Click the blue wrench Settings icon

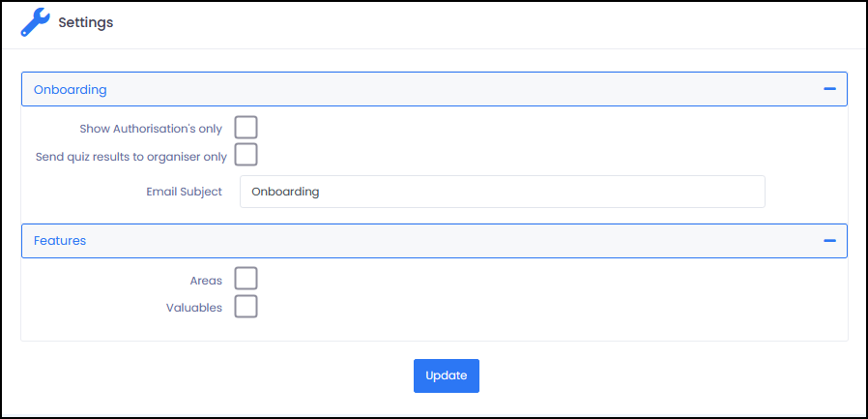coord(35,22)
